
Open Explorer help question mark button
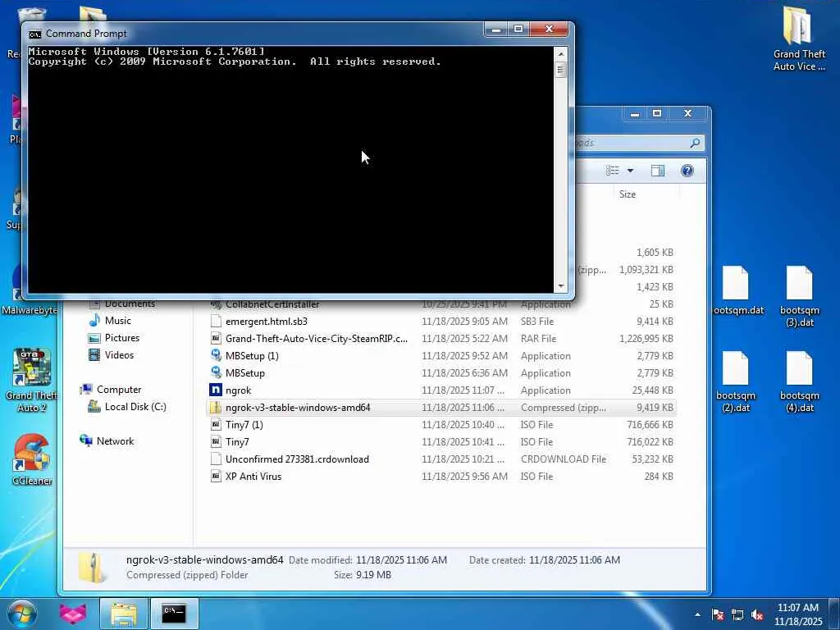[x=687, y=171]
